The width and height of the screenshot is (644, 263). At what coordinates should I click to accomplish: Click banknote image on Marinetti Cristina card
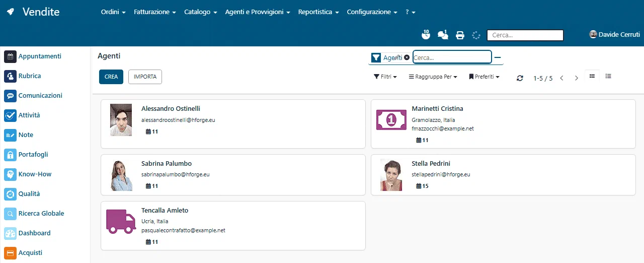391,120
